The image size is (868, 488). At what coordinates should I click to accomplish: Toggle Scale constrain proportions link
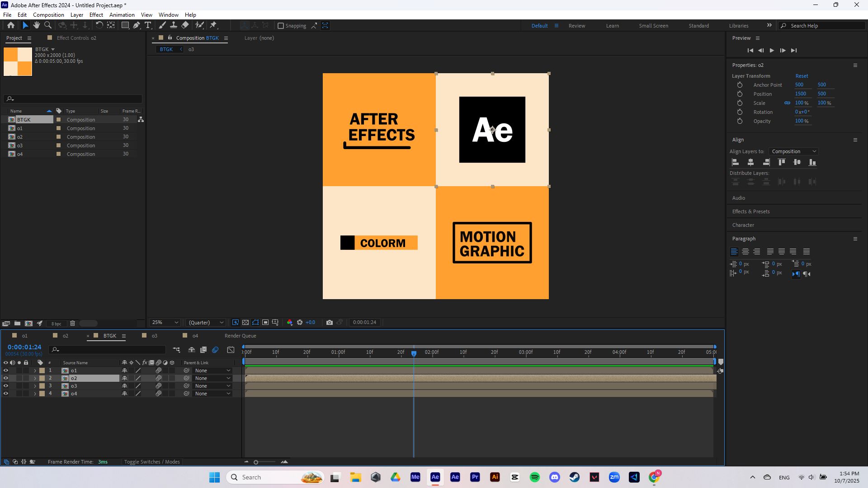(x=787, y=103)
